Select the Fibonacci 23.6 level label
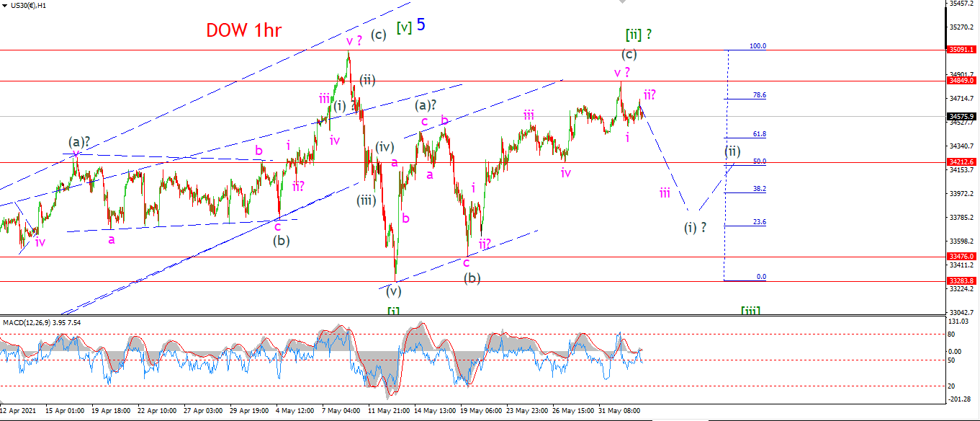 point(759,222)
